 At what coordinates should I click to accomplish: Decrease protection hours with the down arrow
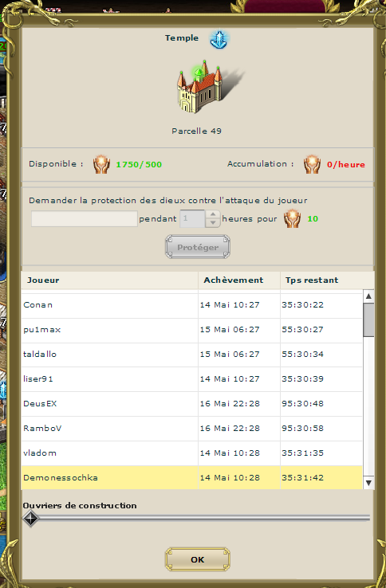point(213,223)
